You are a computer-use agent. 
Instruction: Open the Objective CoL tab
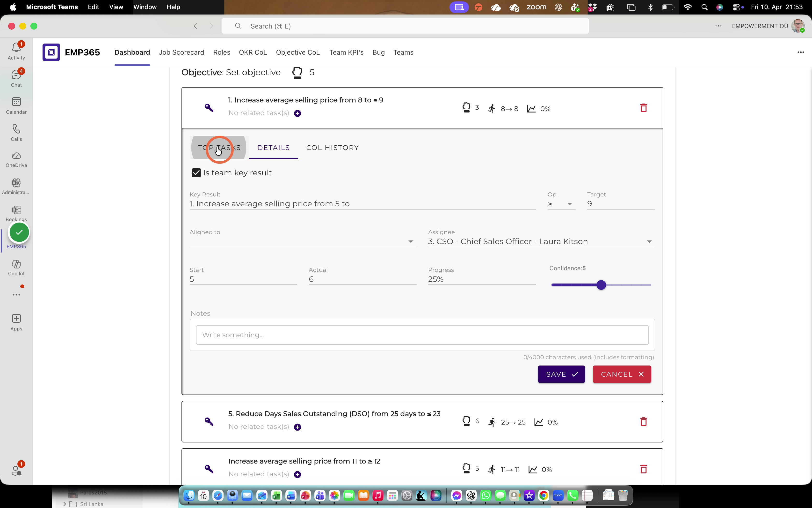point(298,52)
